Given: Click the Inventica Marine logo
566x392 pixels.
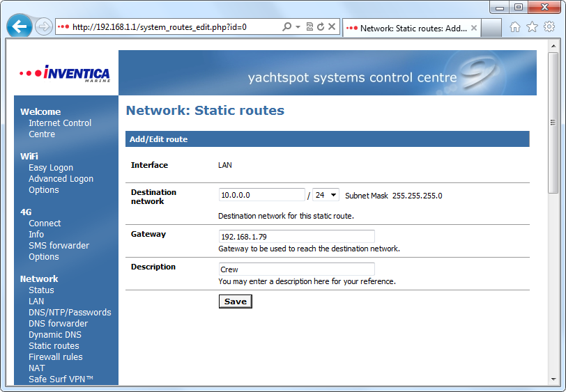Looking at the screenshot, I should coord(65,74).
